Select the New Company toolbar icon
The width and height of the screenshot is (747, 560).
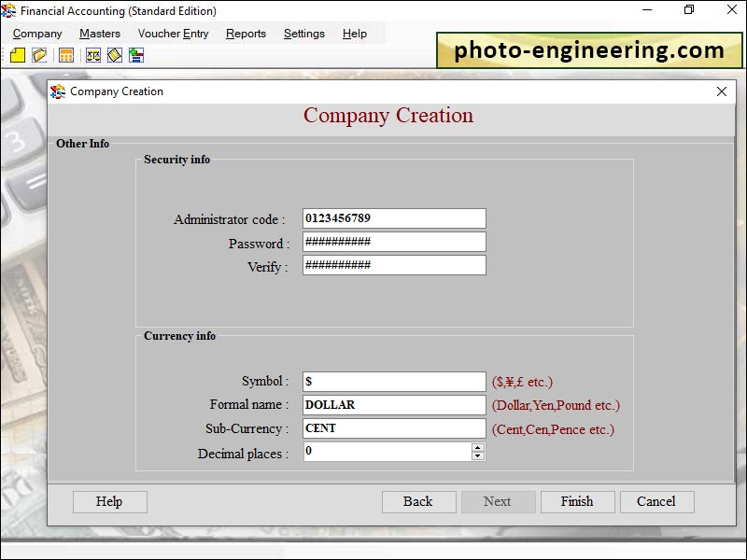click(17, 54)
